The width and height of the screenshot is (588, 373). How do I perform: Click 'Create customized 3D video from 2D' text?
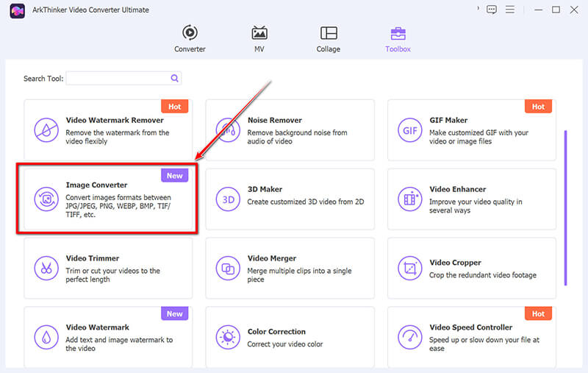click(x=306, y=202)
